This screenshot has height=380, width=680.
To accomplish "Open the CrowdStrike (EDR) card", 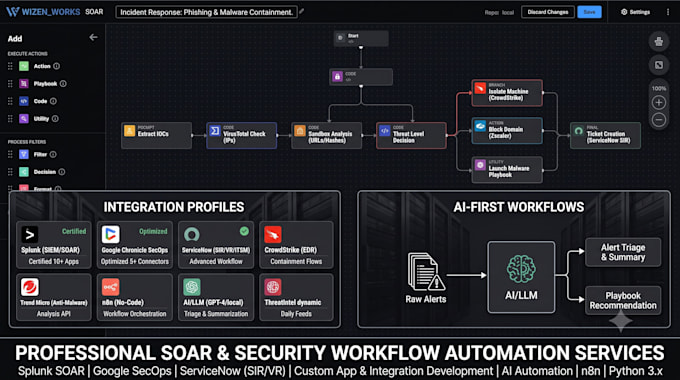I will click(297, 245).
